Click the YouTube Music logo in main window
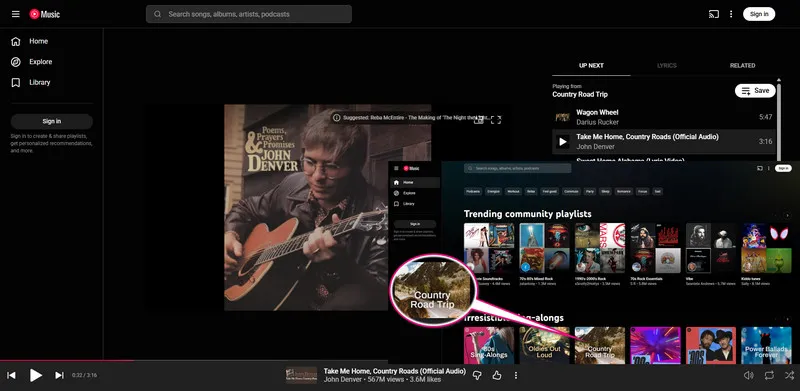Image resolution: width=800 pixels, height=391 pixels. click(44, 14)
